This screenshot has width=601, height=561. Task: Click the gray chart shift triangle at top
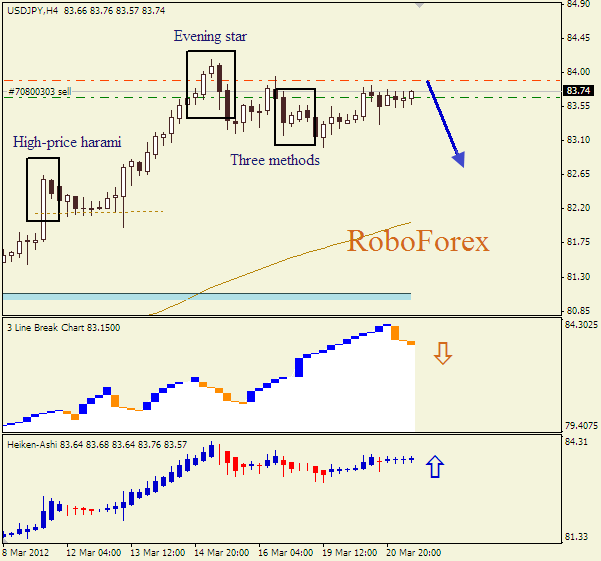point(417,5)
